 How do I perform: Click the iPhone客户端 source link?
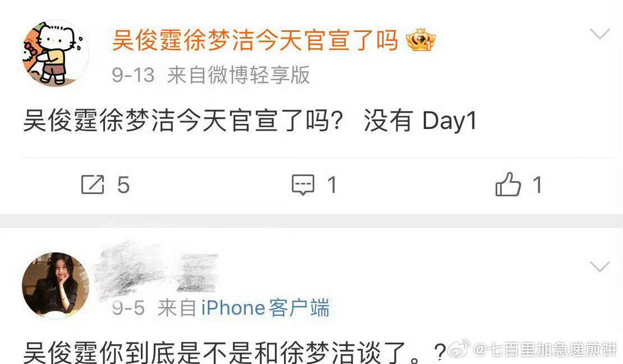[265, 308]
